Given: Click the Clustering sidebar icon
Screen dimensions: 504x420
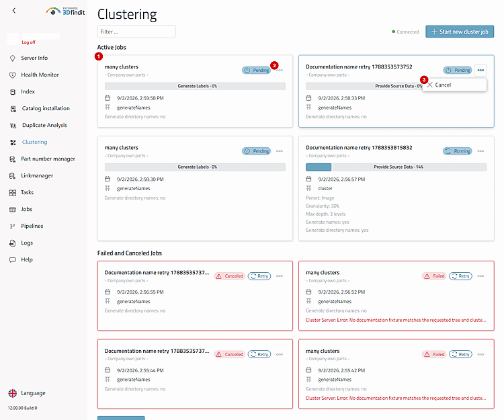Looking at the screenshot, I should pyautogui.click(x=13, y=142).
